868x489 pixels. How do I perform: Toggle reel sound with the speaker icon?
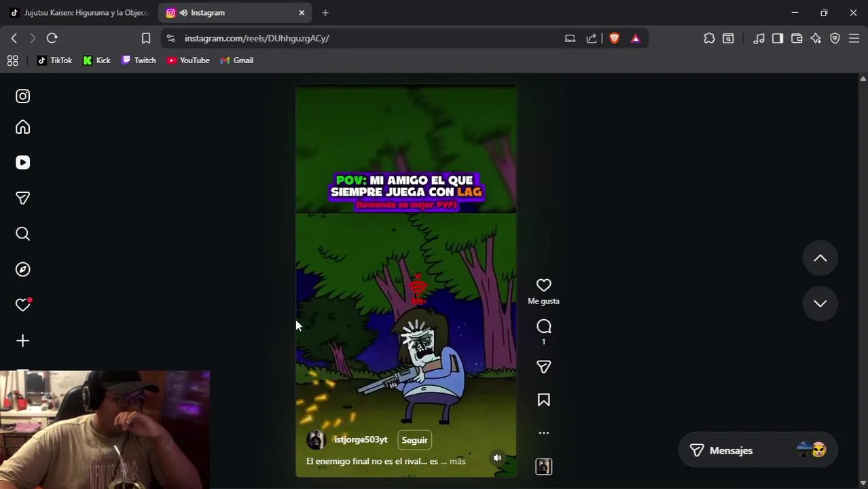(497, 458)
